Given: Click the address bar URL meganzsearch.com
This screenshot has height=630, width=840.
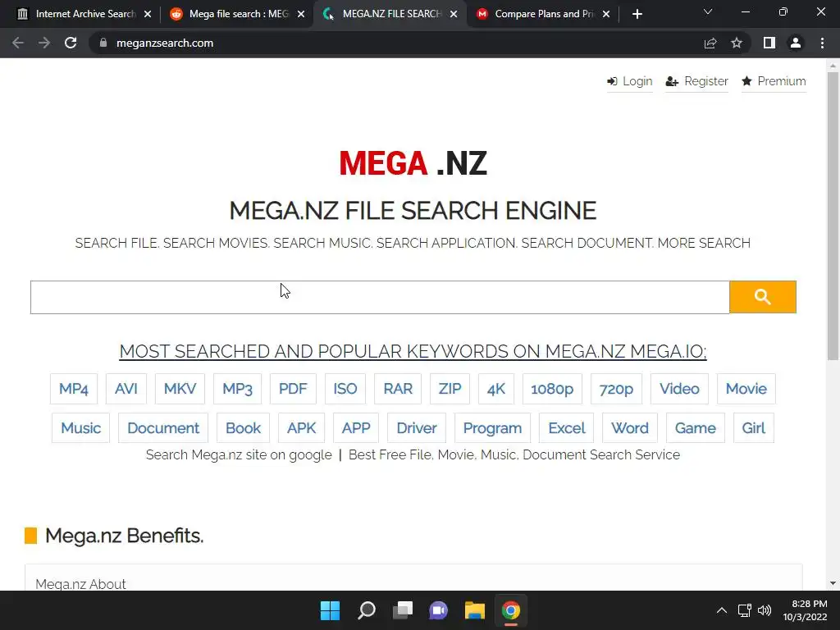Looking at the screenshot, I should [x=164, y=43].
